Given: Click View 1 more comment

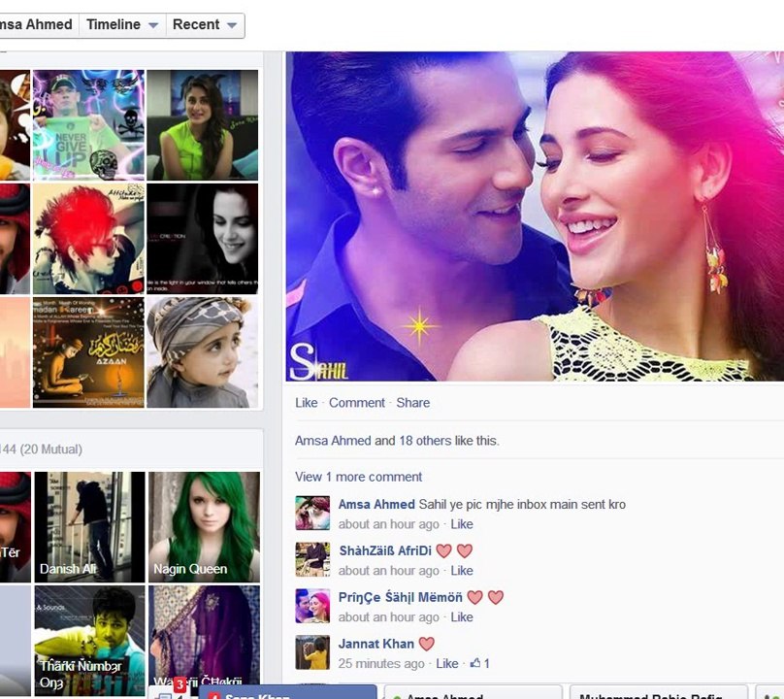Looking at the screenshot, I should (358, 477).
